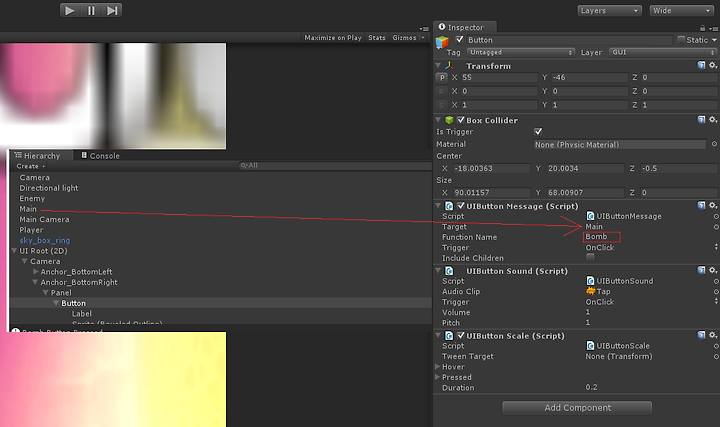Open the Wide layout dropdown
Screen dimensions: 720x427
tap(681, 11)
